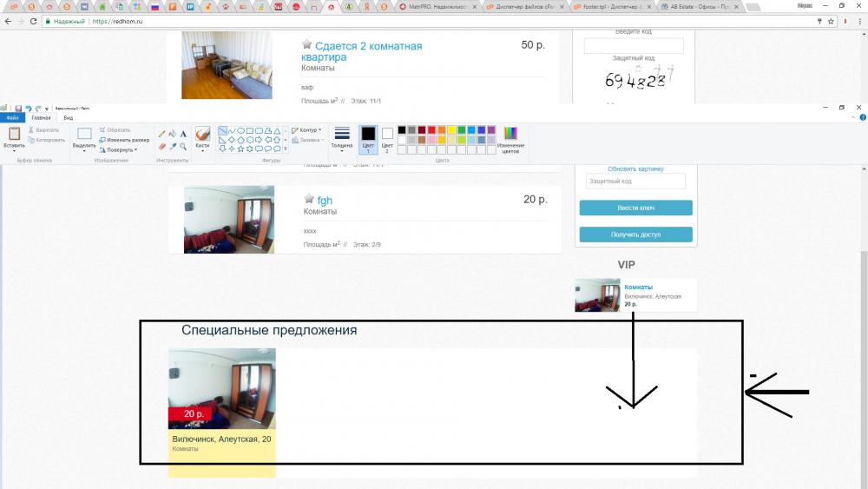Pick the Text tool (letter A)
The height and width of the screenshot is (489, 868).
click(183, 134)
